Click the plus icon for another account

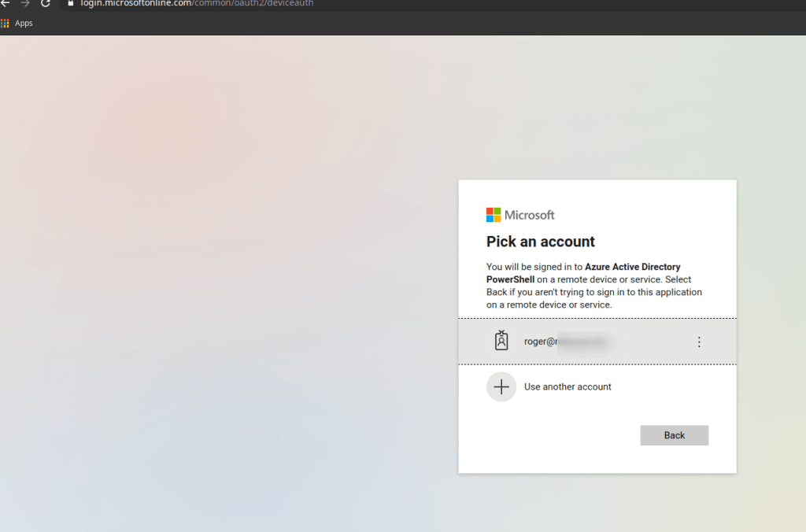click(501, 387)
